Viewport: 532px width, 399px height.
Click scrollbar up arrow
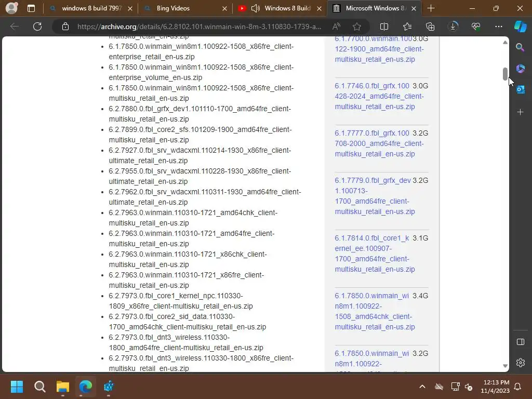[505, 43]
